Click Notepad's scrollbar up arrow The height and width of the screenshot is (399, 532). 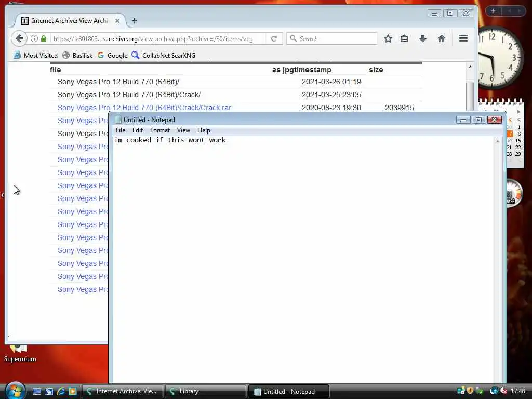498,141
